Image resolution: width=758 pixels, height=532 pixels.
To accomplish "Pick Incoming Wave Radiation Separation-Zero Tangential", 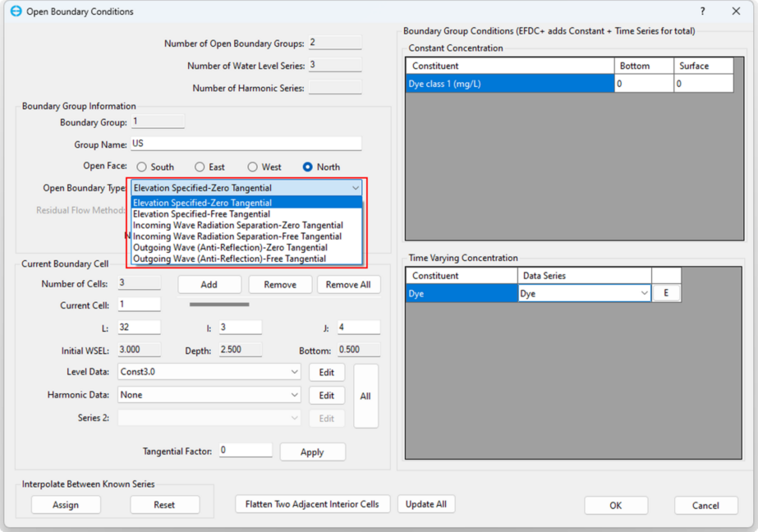I will pos(237,225).
